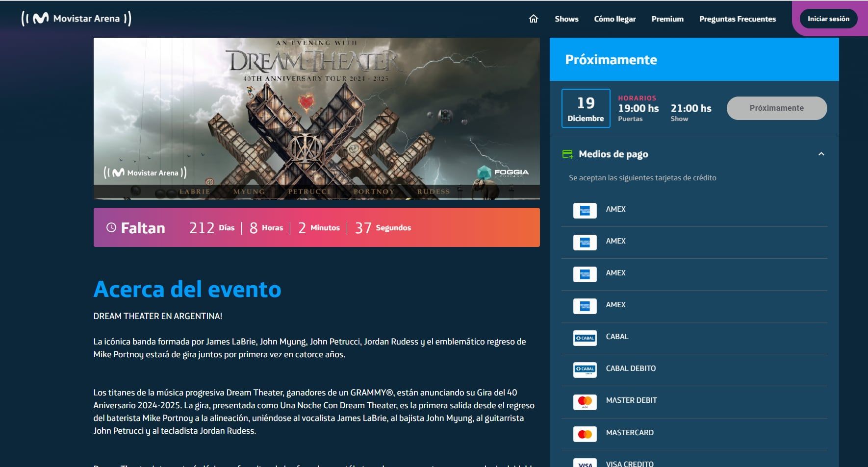Click the Medios de pago card icon
Screen dimensions: 868x467
pos(567,154)
